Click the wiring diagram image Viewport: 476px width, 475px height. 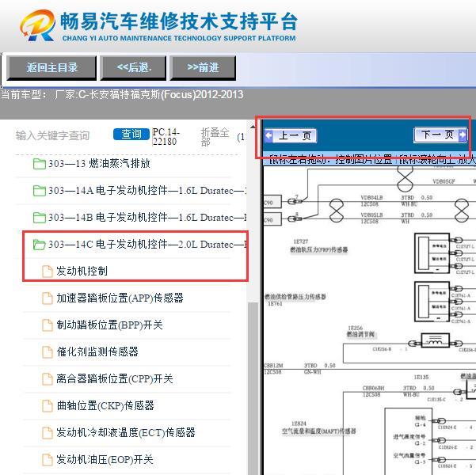click(x=369, y=320)
